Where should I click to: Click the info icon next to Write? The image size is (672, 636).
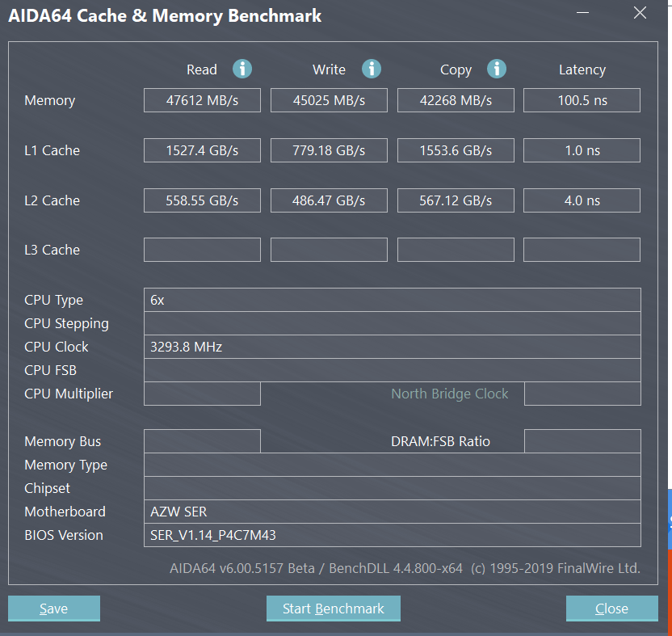(x=371, y=69)
